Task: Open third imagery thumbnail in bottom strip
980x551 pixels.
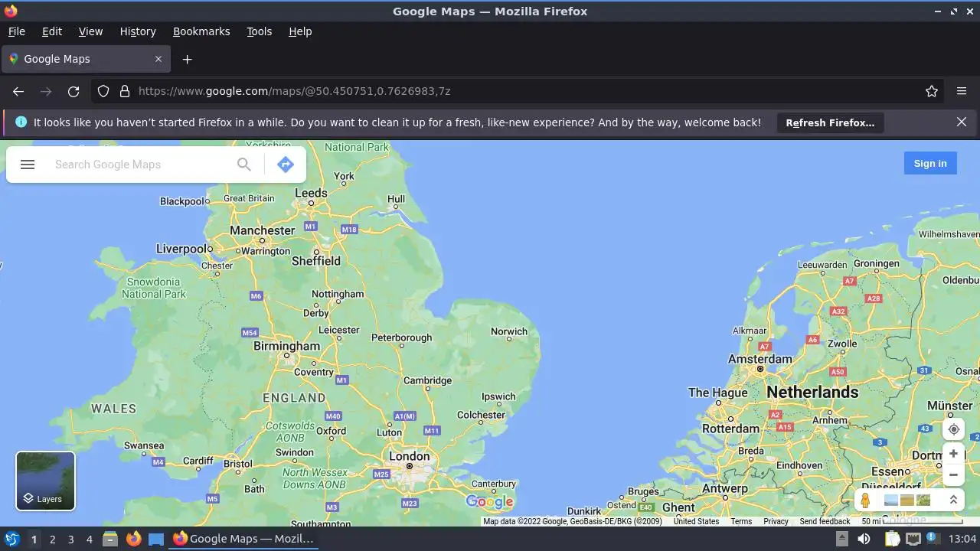Action: point(923,500)
